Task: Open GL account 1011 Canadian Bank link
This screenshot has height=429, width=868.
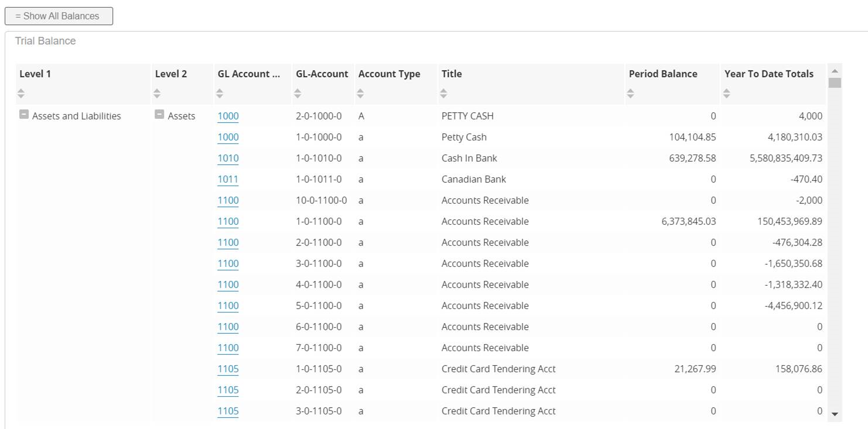Action: [228, 179]
